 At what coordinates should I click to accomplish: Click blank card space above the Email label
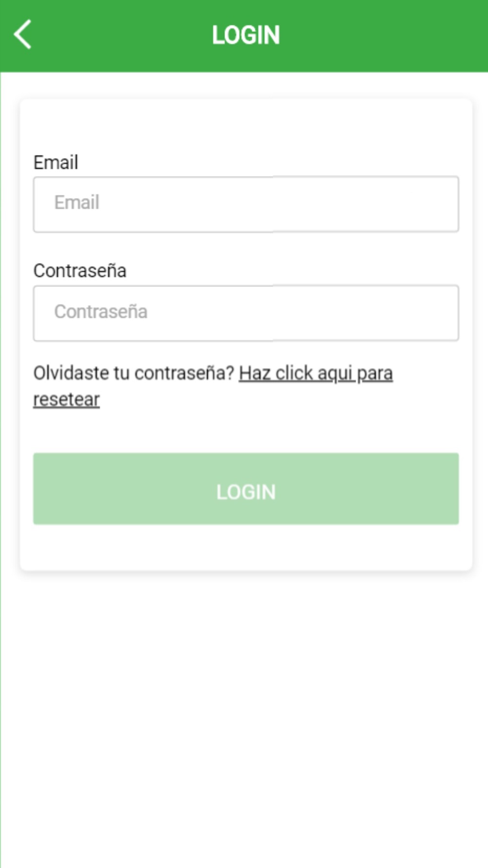[244, 124]
